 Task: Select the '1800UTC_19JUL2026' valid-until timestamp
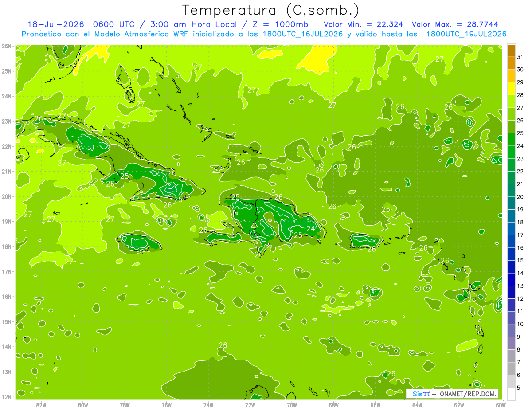(x=466, y=34)
